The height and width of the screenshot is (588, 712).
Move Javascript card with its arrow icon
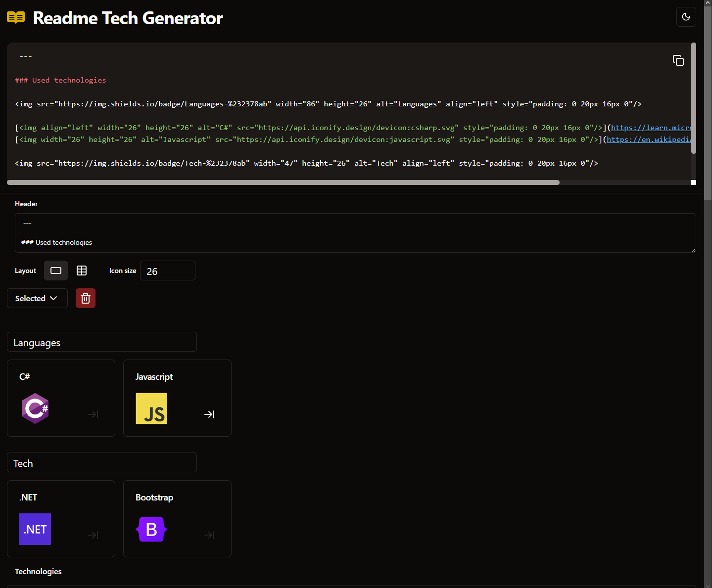coord(209,414)
